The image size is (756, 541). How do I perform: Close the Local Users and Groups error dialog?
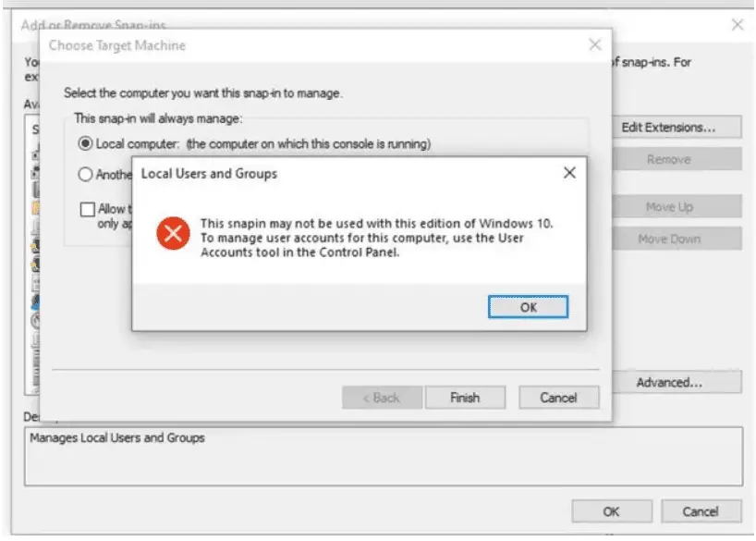click(569, 173)
